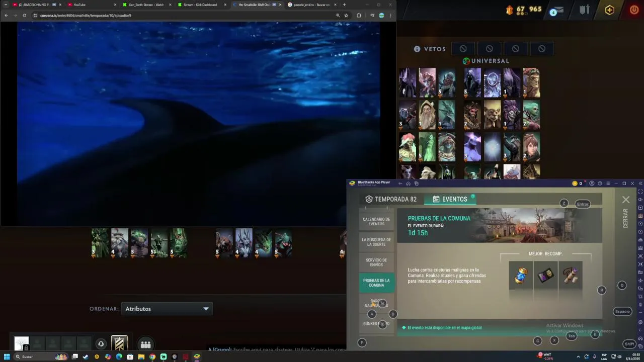
Task: Switch to pamela jenkins search tab
Action: click(312, 5)
